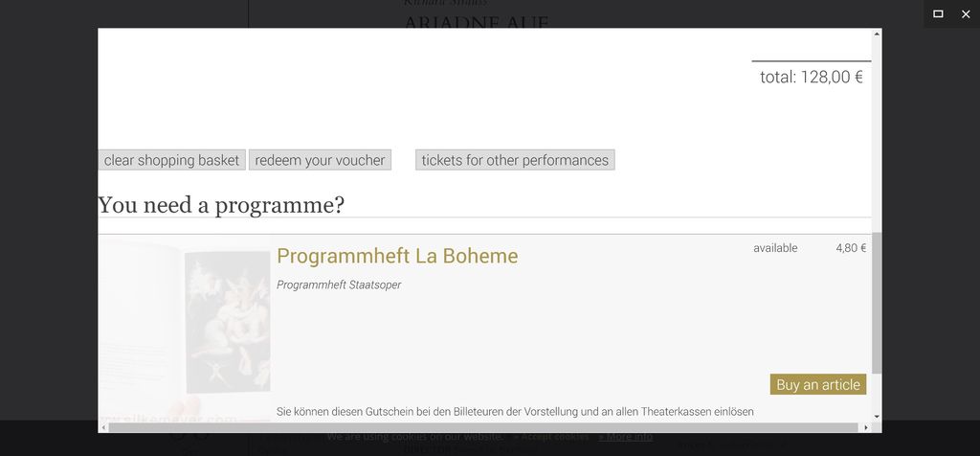Click the vertical scrollbar down arrow
Image resolution: width=980 pixels, height=456 pixels.
point(877,417)
